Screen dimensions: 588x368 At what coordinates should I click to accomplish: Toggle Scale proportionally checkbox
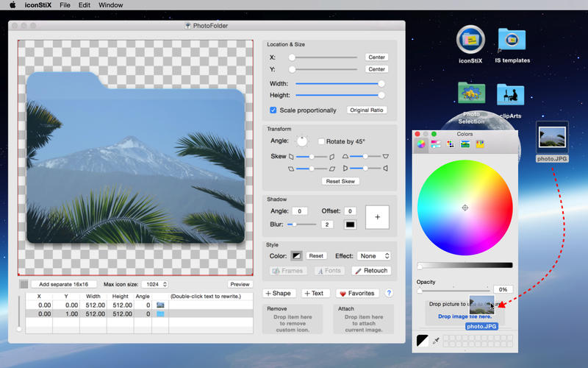(x=273, y=110)
